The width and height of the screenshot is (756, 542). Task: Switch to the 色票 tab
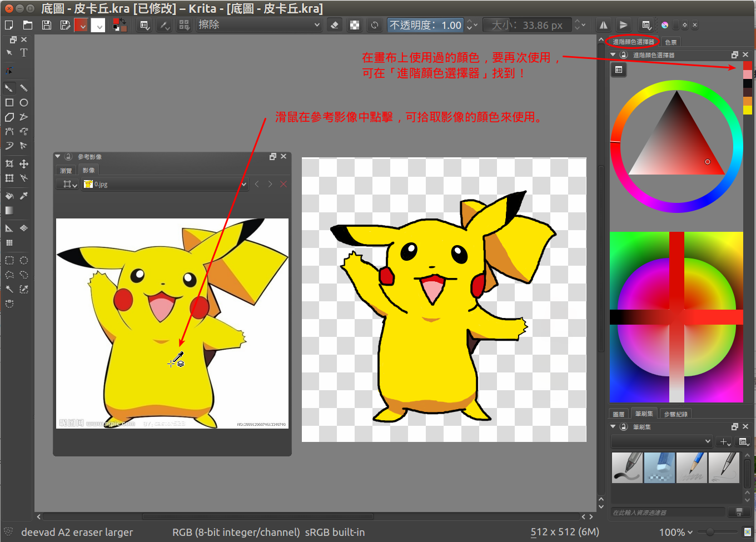tap(671, 42)
